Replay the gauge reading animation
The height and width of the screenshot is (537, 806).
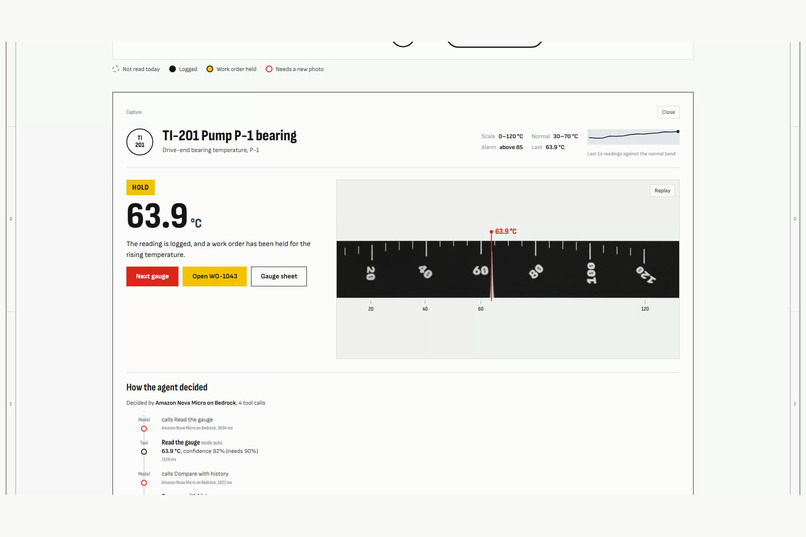(662, 191)
